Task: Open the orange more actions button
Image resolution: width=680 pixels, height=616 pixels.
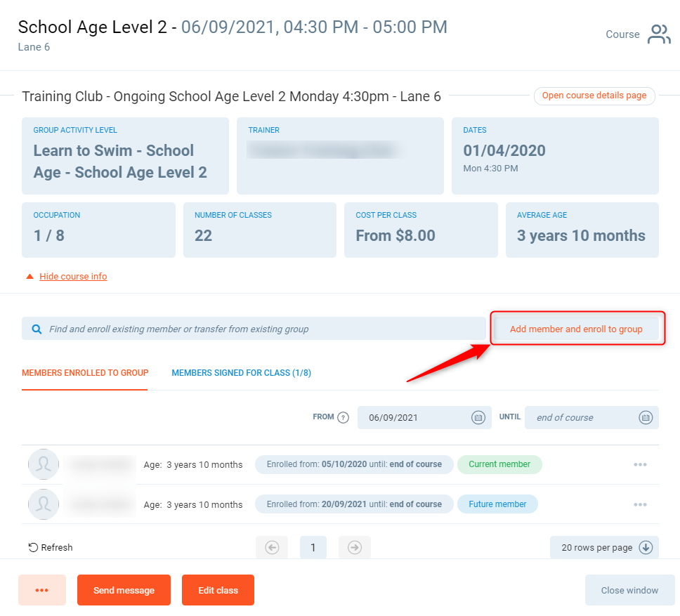Action: click(x=41, y=590)
